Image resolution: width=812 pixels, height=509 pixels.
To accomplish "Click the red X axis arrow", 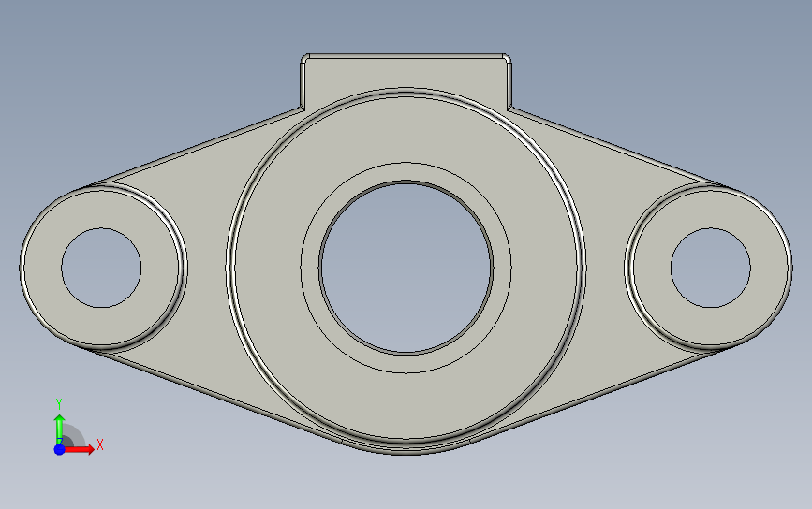I will pos(80,449).
